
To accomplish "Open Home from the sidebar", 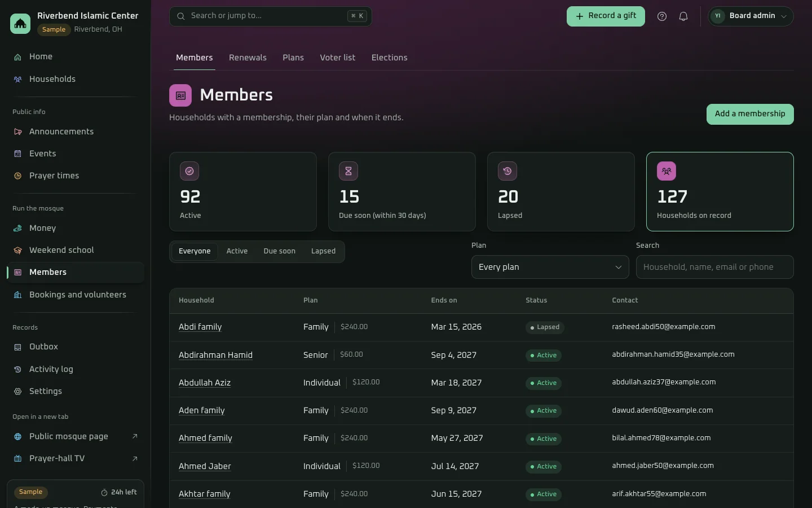I will point(76,56).
